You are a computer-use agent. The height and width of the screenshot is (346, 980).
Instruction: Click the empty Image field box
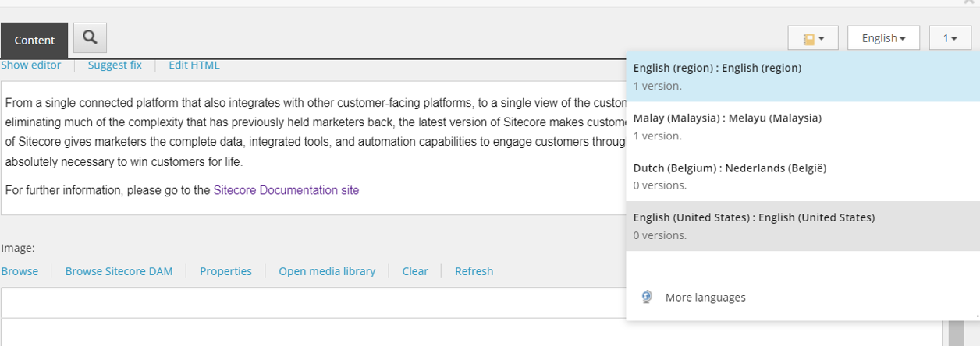tap(313, 302)
